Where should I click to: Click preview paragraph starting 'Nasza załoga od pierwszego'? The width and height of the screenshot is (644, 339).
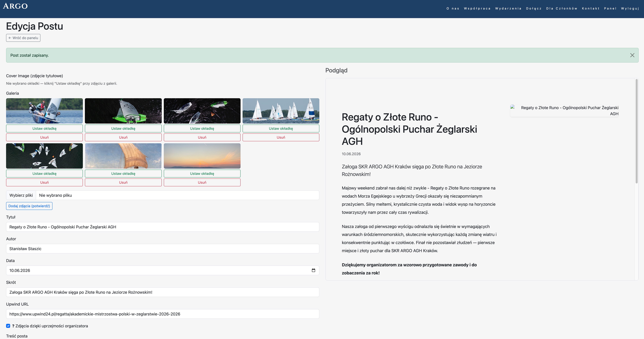(x=419, y=239)
